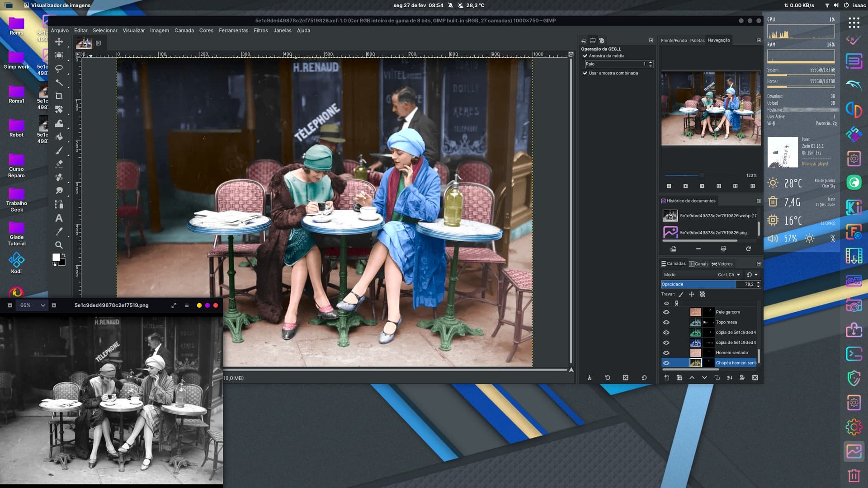Image resolution: width=868 pixels, height=488 pixels.
Task: Open Camadas dock tab configuration menu
Action: tap(759, 264)
